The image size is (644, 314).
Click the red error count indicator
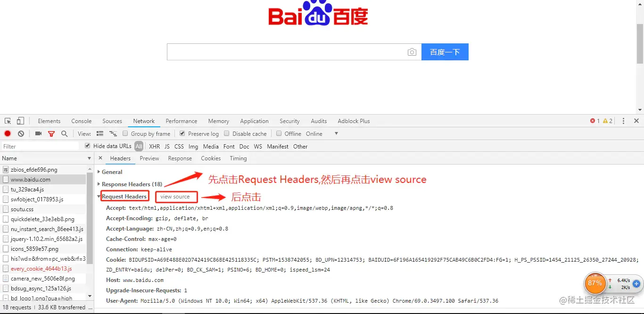(x=595, y=121)
